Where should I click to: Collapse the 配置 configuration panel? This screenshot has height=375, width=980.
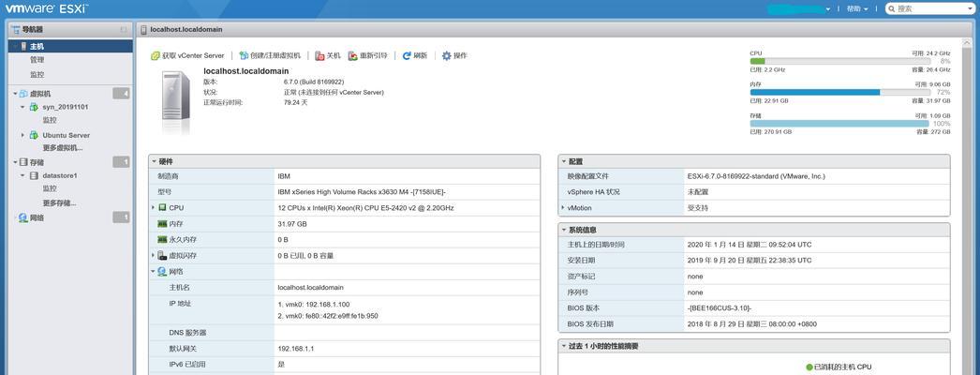[563, 161]
